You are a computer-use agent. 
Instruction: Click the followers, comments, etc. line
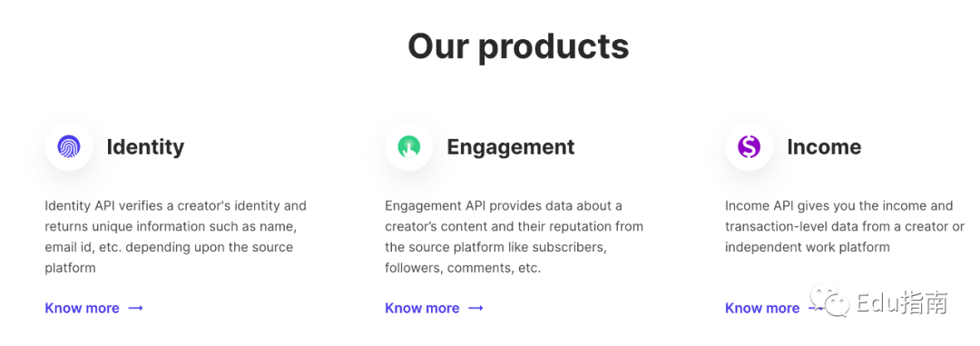click(463, 268)
